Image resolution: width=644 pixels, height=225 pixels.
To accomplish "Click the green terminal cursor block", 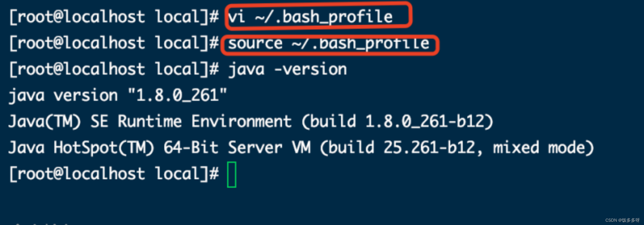I will [231, 175].
